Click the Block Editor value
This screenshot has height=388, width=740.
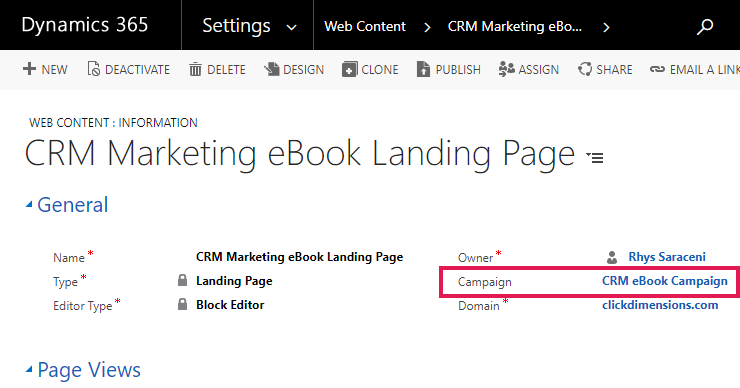[x=230, y=305]
